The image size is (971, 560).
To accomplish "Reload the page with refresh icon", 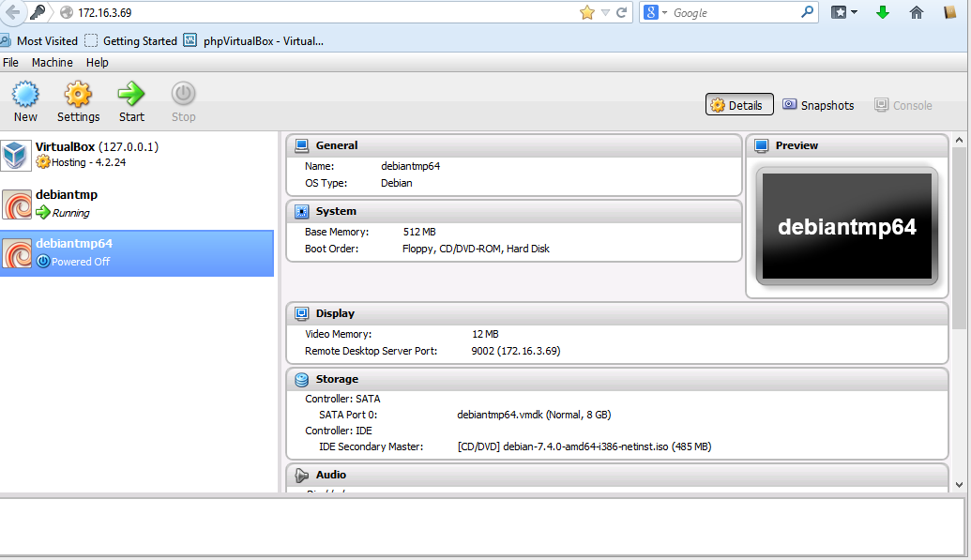I will click(622, 12).
